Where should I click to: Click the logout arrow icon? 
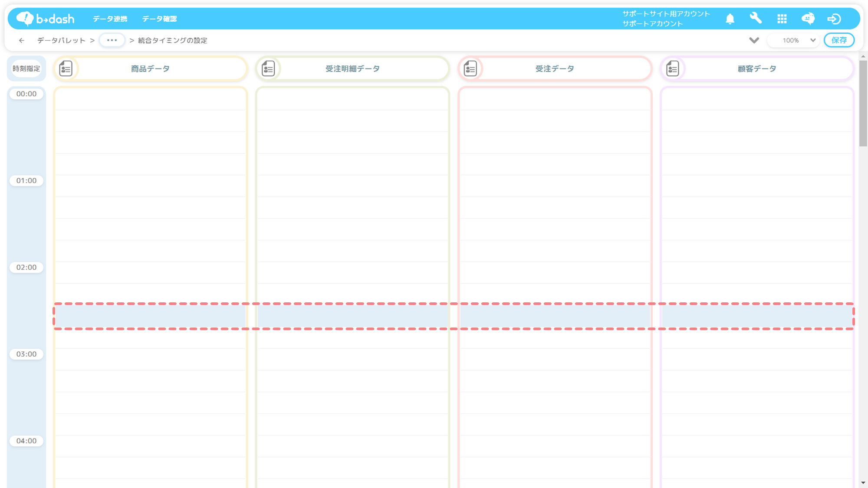834,19
